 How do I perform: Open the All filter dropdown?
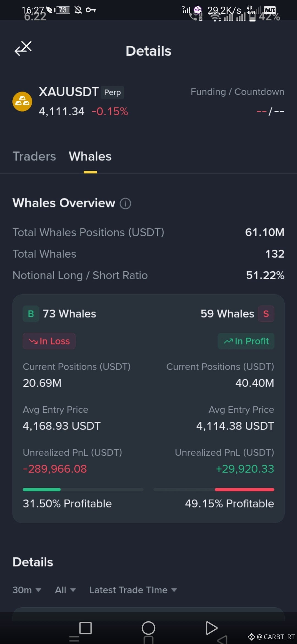click(65, 590)
